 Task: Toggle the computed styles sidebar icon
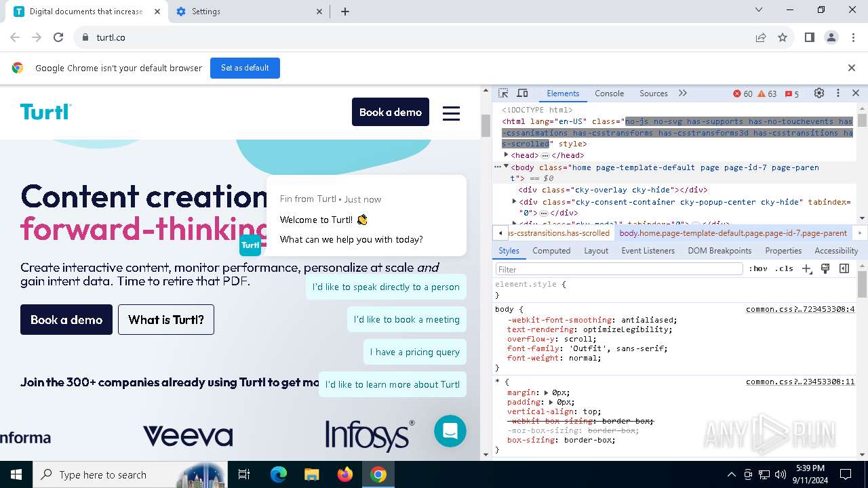(x=844, y=269)
